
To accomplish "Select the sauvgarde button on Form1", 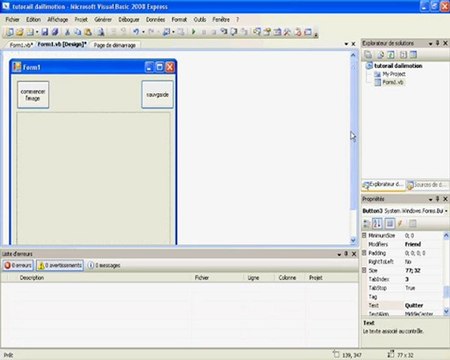I will click(157, 95).
